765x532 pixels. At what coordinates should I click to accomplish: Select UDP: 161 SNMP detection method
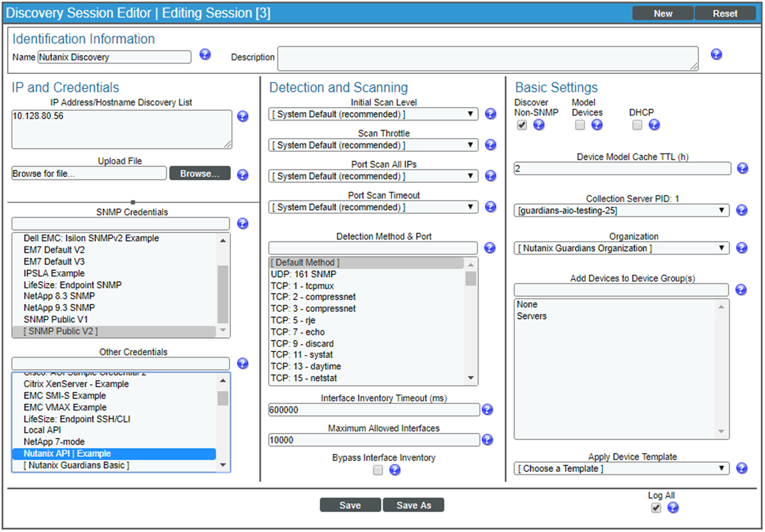366,274
